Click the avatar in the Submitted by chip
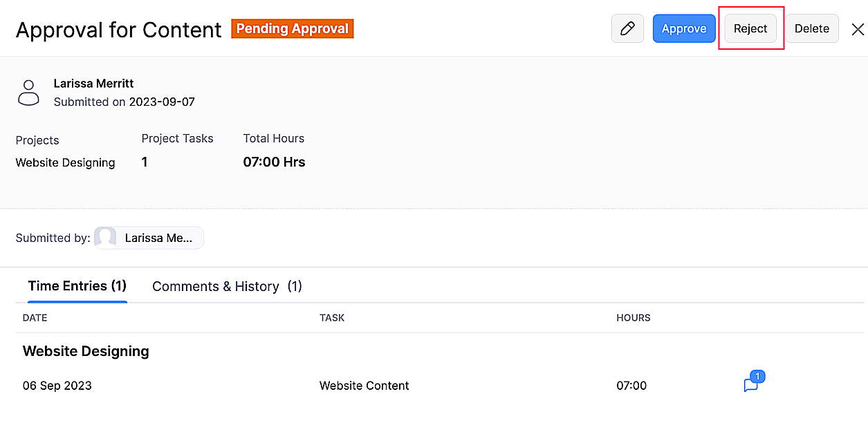This screenshot has height=432, width=868. coord(106,238)
